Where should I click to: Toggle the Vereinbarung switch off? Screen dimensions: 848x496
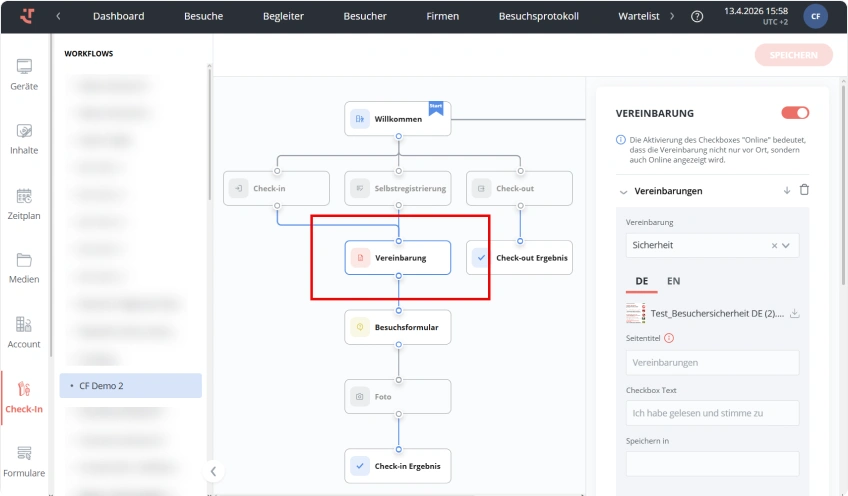coord(795,113)
